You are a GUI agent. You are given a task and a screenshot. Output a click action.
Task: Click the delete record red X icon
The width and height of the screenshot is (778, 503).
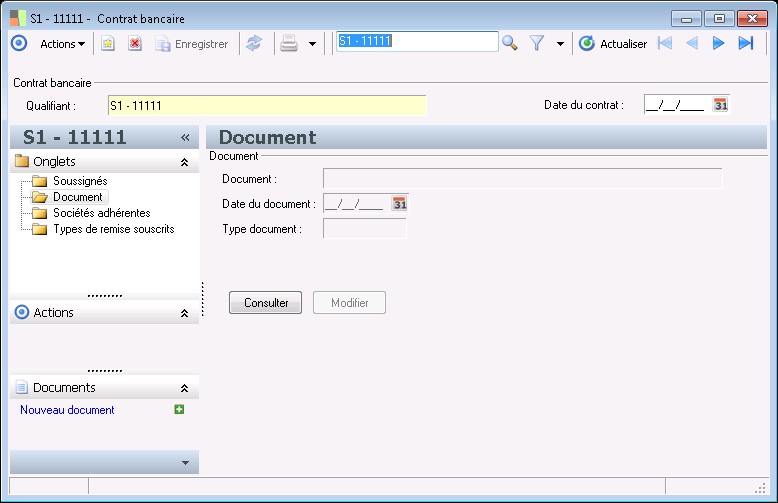click(134, 44)
